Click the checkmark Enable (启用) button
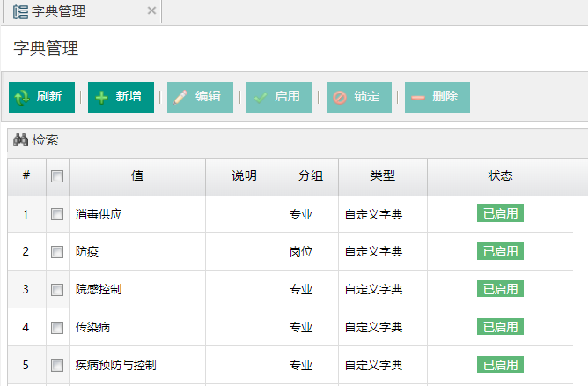The width and height of the screenshot is (588, 386). tap(279, 97)
